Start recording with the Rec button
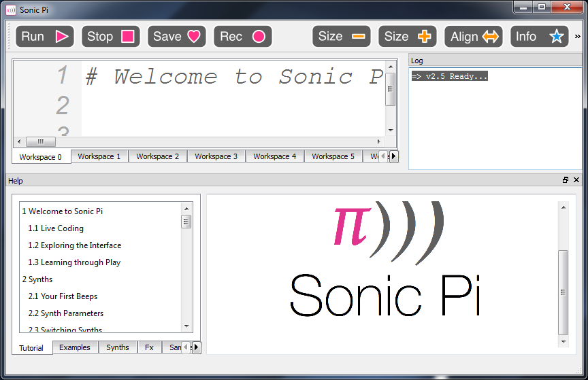The image size is (588, 380). coord(243,36)
